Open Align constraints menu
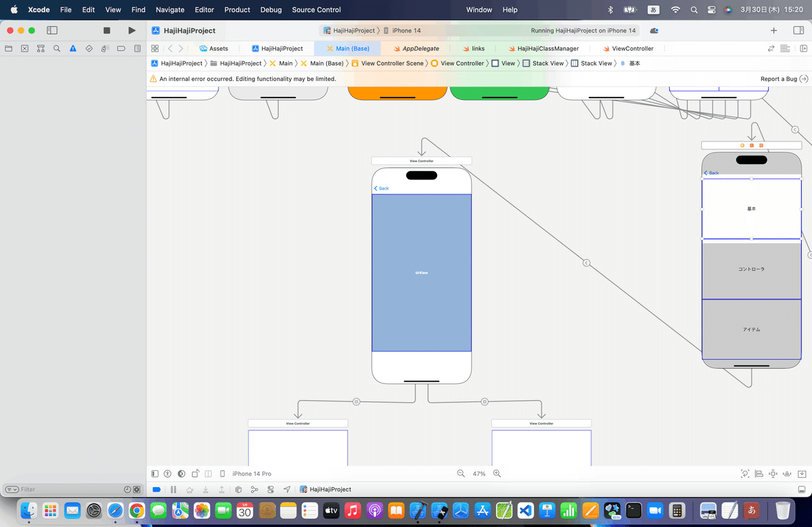 tap(759, 474)
